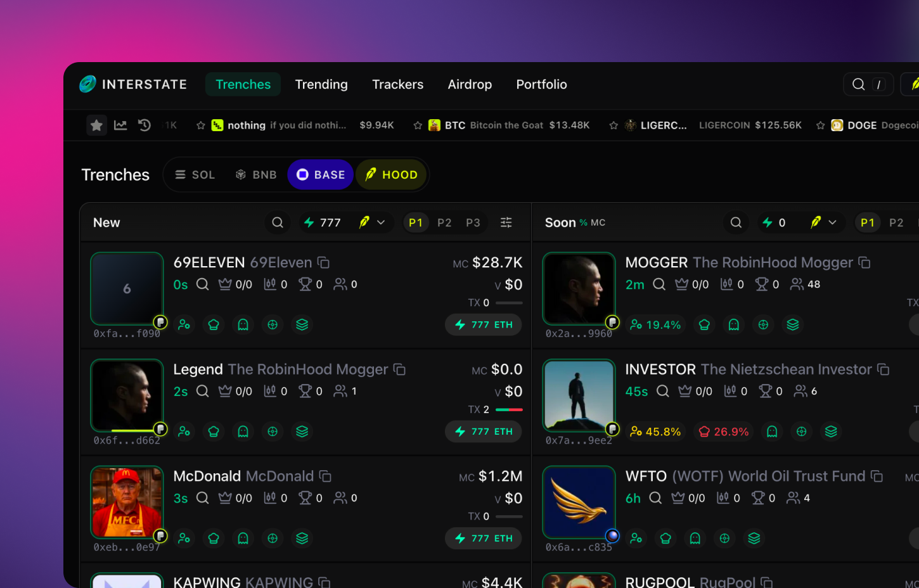Search MOGGER with magnifier icon
Screen dimensions: 919x588
[x=659, y=284]
